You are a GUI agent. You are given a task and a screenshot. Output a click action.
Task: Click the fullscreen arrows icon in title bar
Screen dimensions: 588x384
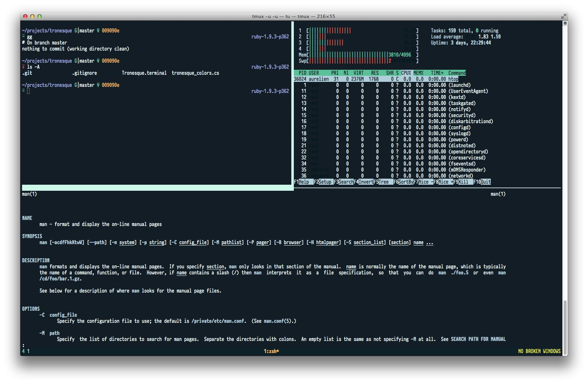tap(564, 16)
